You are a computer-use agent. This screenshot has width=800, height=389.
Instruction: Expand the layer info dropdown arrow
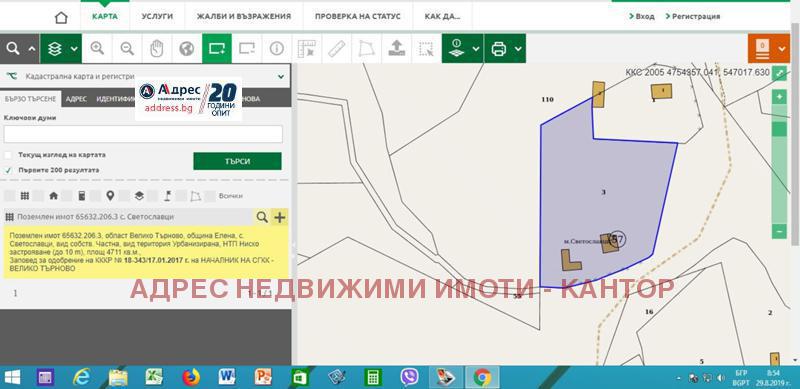coord(476,49)
